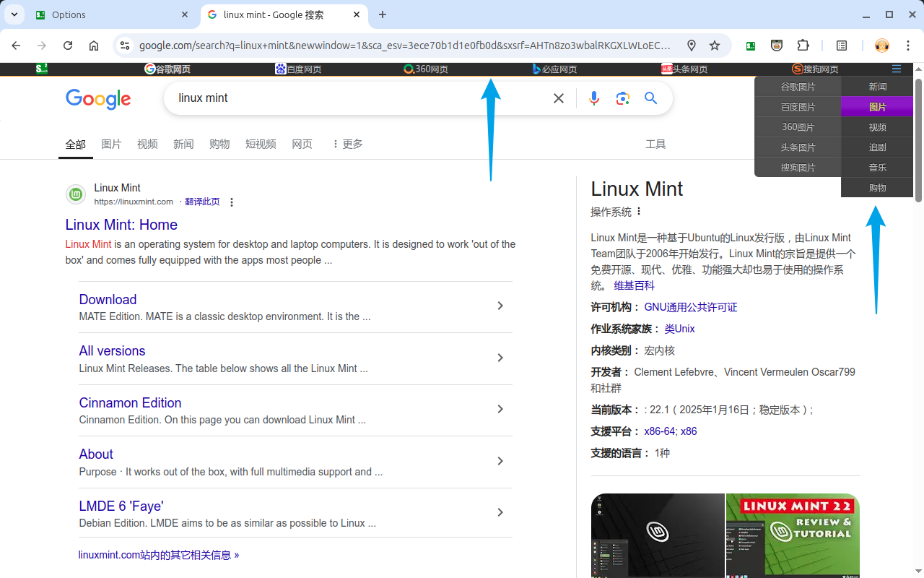Expand the Cinnamon Edition sitelink chevron
This screenshot has width=924, height=578.
point(500,409)
